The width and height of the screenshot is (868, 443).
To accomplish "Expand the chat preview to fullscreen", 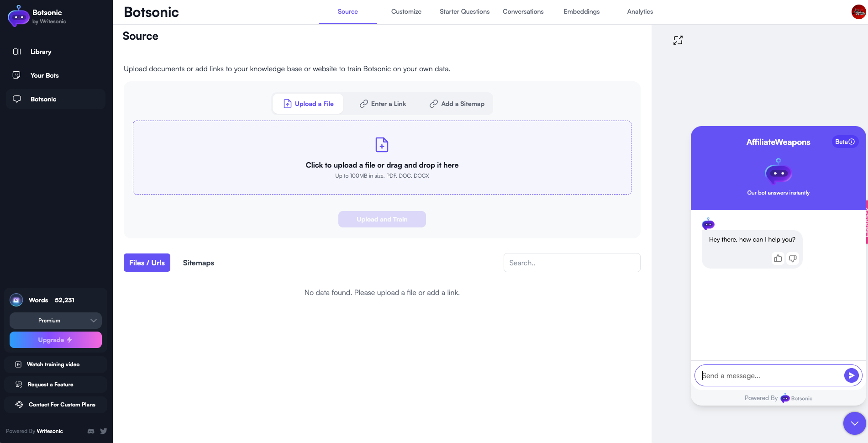I will click(678, 40).
